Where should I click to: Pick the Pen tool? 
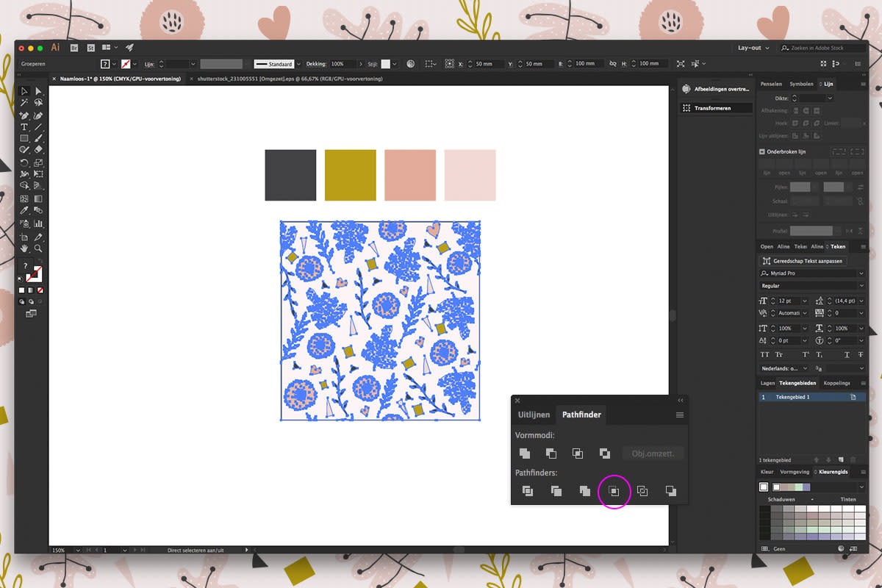[24, 115]
